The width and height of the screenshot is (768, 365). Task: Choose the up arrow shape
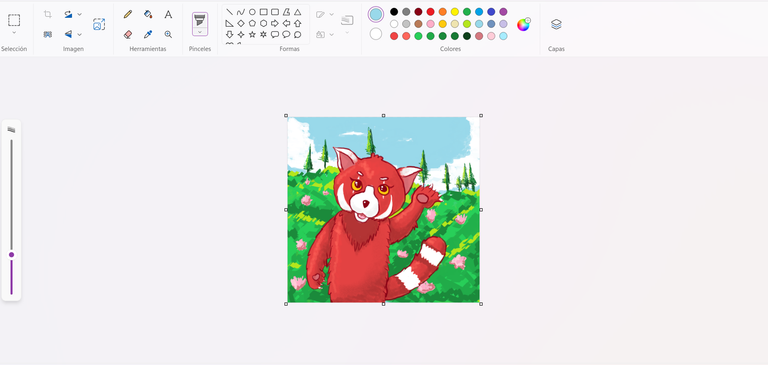point(297,23)
